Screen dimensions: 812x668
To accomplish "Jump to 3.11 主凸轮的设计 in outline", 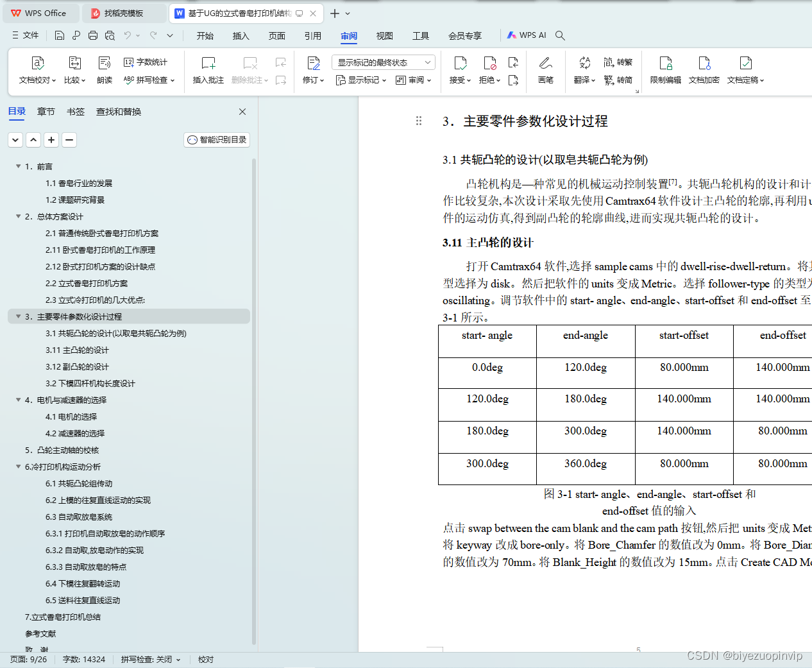I will tap(77, 350).
